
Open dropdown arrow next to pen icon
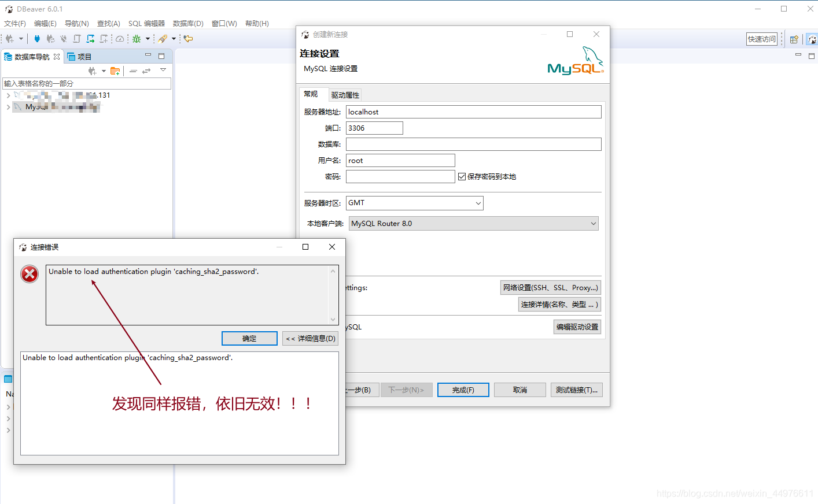click(174, 39)
